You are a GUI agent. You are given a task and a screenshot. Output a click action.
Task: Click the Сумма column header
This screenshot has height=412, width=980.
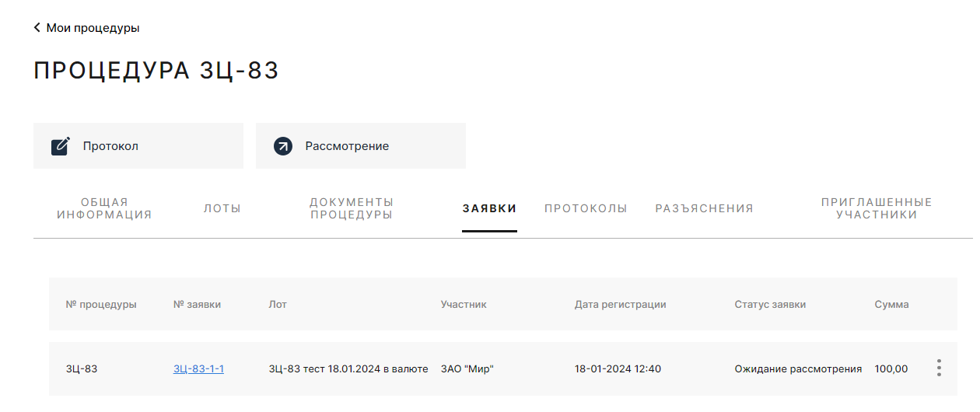click(x=891, y=305)
